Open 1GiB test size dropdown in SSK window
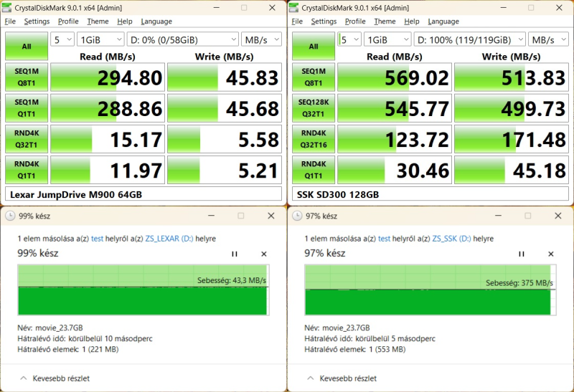574x392 pixels. tap(387, 39)
